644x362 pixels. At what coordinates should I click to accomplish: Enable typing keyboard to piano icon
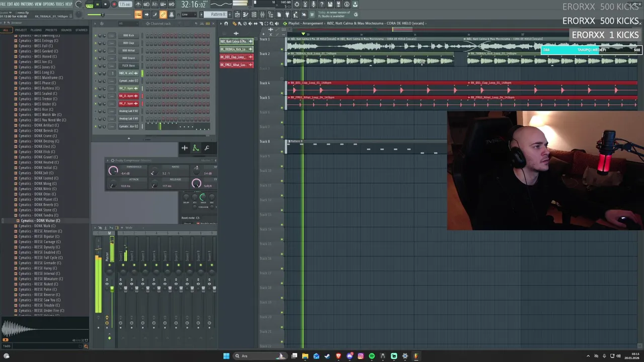click(x=138, y=15)
